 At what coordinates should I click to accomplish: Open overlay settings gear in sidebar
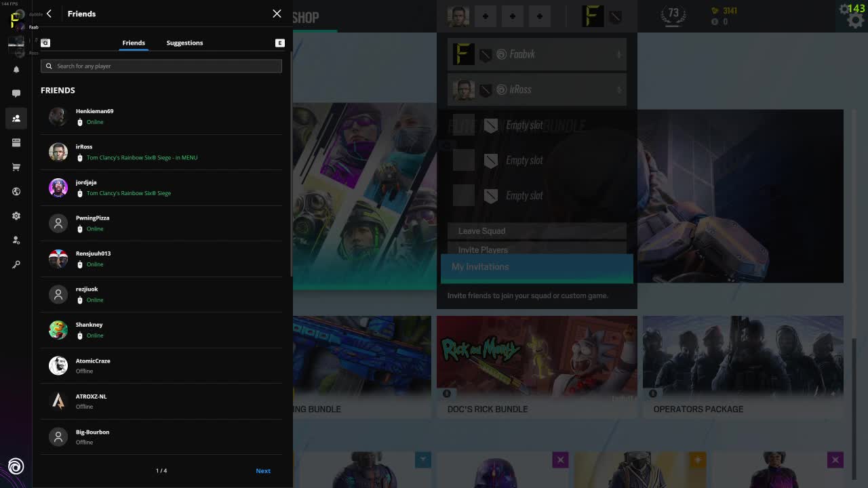16,216
